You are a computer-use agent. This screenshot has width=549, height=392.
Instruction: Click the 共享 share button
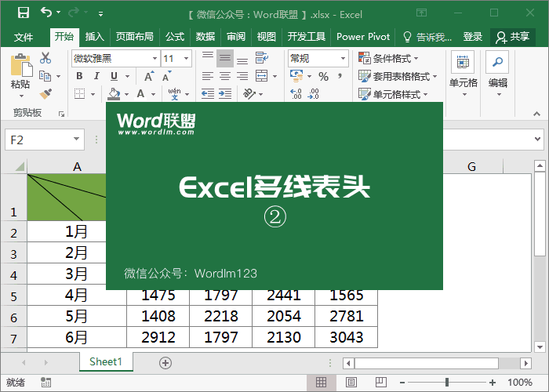[x=513, y=37]
